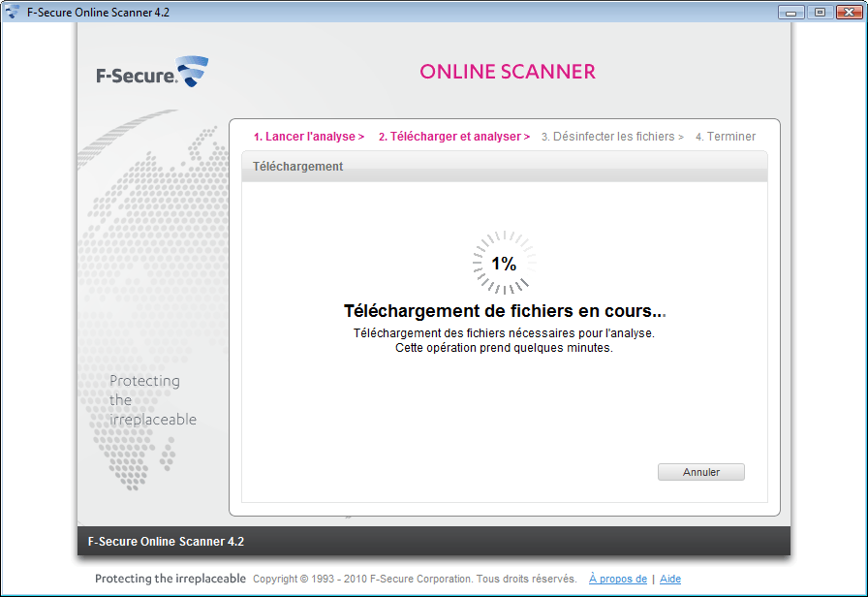Click 'Téléchargement de fichiers en cours...' heading

505,311
